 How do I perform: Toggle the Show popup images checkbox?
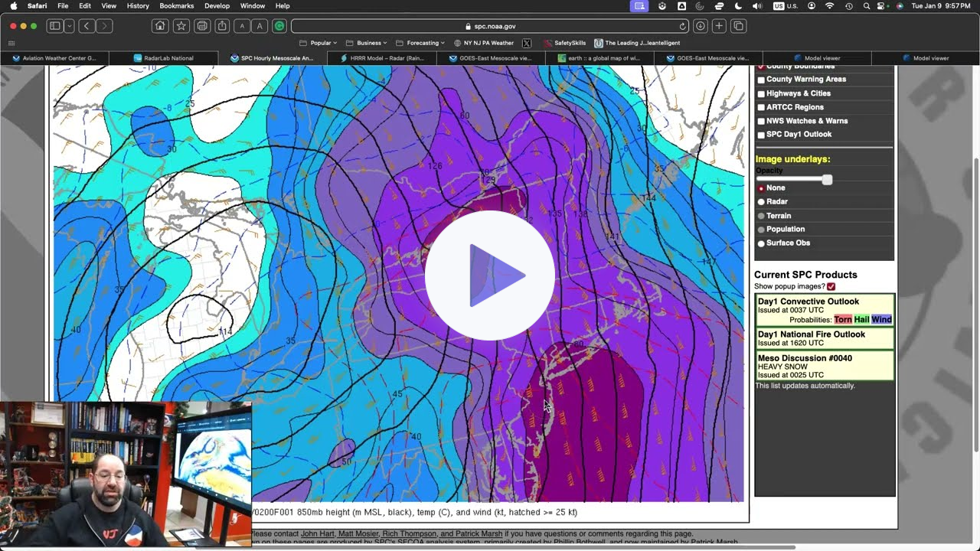click(831, 286)
